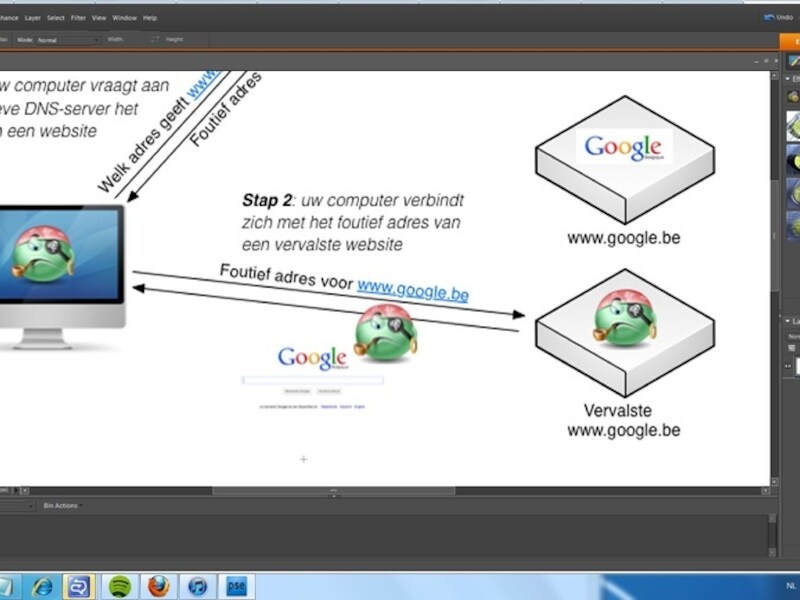The height and width of the screenshot is (600, 800).
Task: Click the Undo button
Action: coord(779,17)
